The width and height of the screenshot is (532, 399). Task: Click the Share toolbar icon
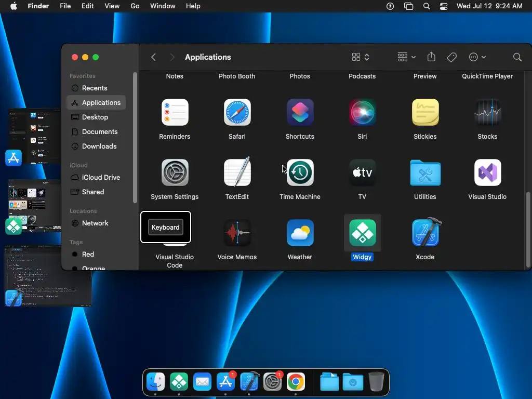[x=431, y=57]
